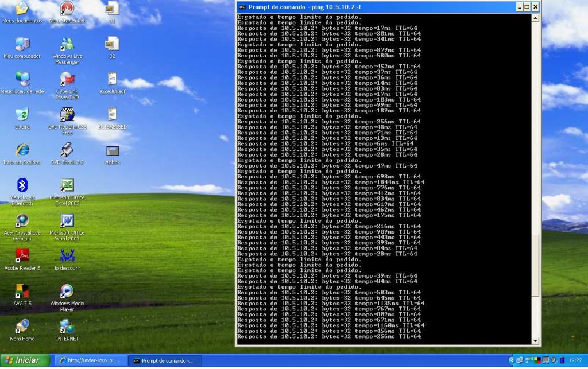The height and width of the screenshot is (369, 588).
Task: Expand hidden system tray icons arrow
Action: pos(512,360)
